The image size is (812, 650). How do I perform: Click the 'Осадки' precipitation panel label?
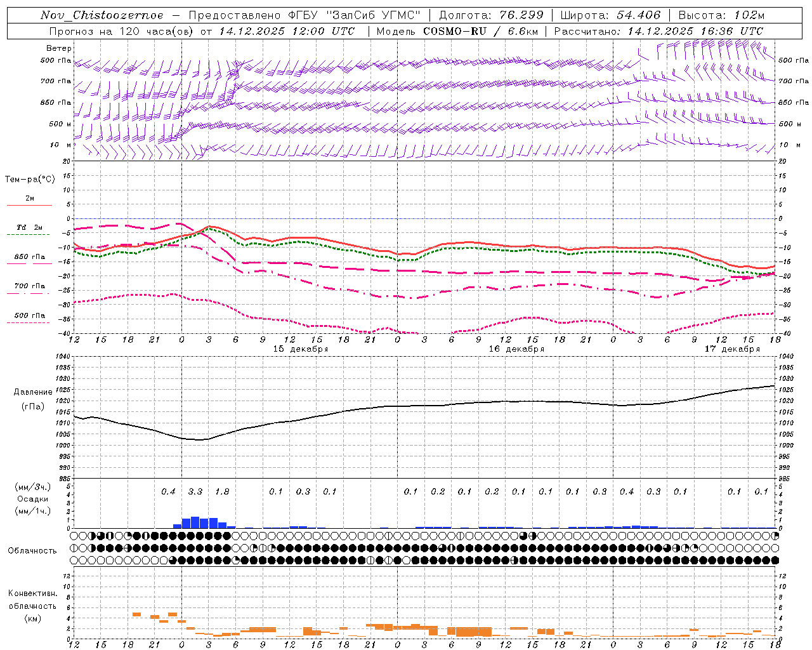click(32, 500)
